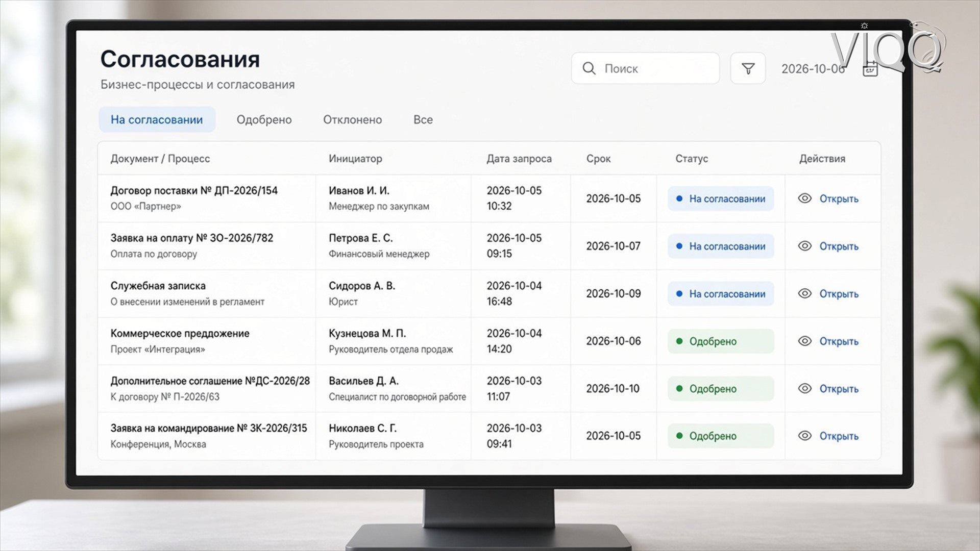Select document title Служебная записка

pos(158,286)
